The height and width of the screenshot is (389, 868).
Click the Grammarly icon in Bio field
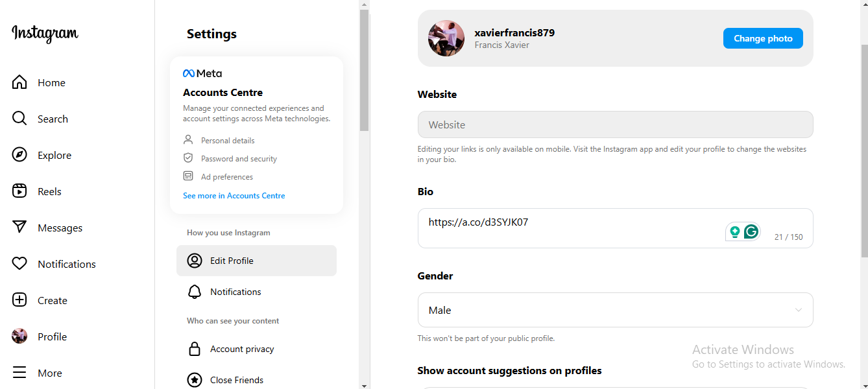[x=751, y=231]
